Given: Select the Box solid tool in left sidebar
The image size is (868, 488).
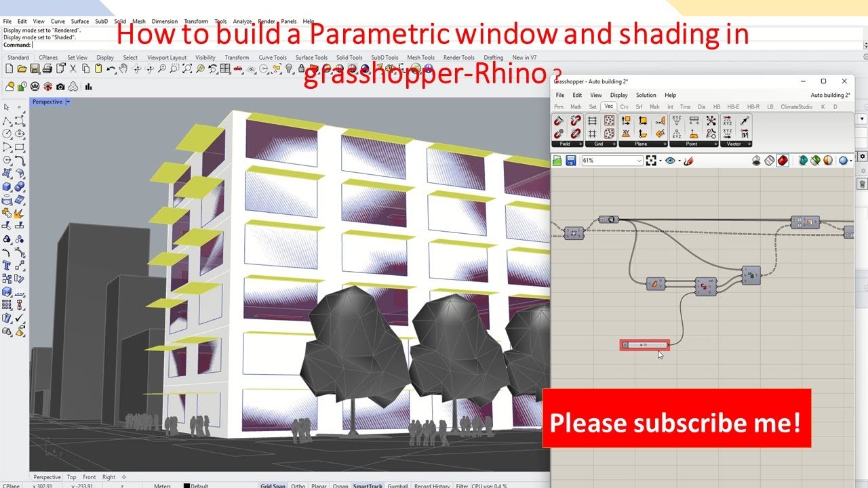Looking at the screenshot, I should [x=6, y=186].
